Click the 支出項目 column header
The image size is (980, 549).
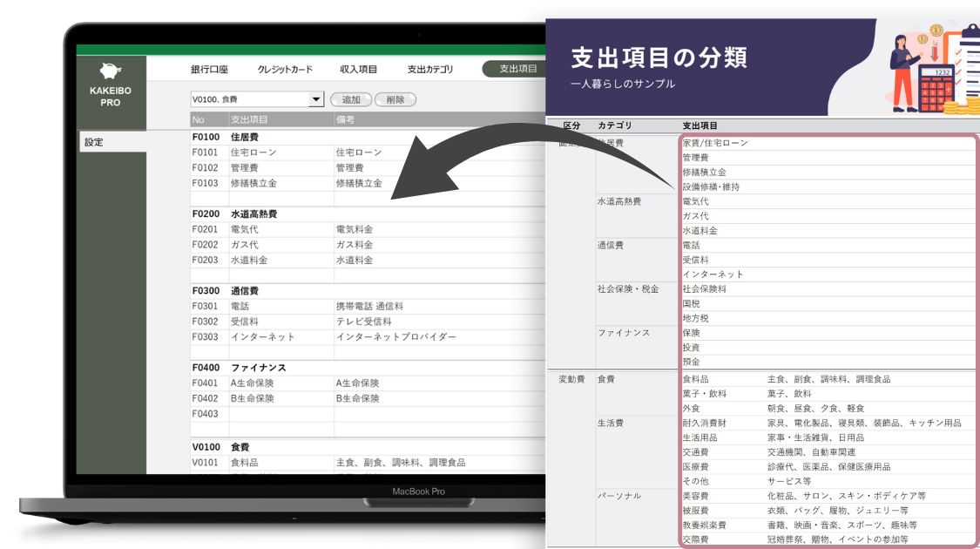click(249, 119)
